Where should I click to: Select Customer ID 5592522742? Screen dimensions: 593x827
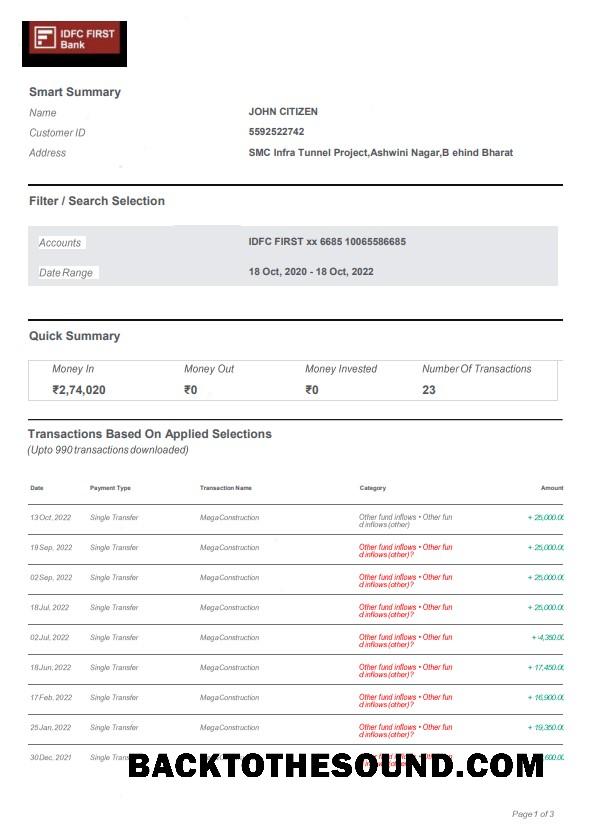(x=276, y=132)
